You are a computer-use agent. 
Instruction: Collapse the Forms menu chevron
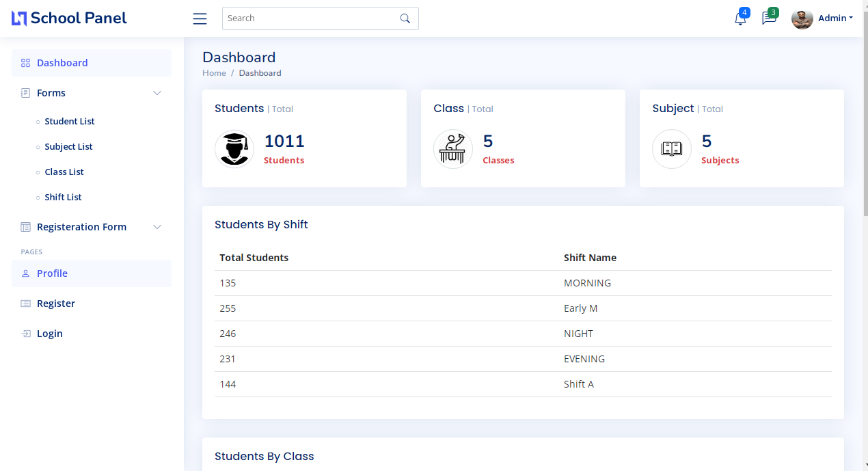pyautogui.click(x=157, y=93)
